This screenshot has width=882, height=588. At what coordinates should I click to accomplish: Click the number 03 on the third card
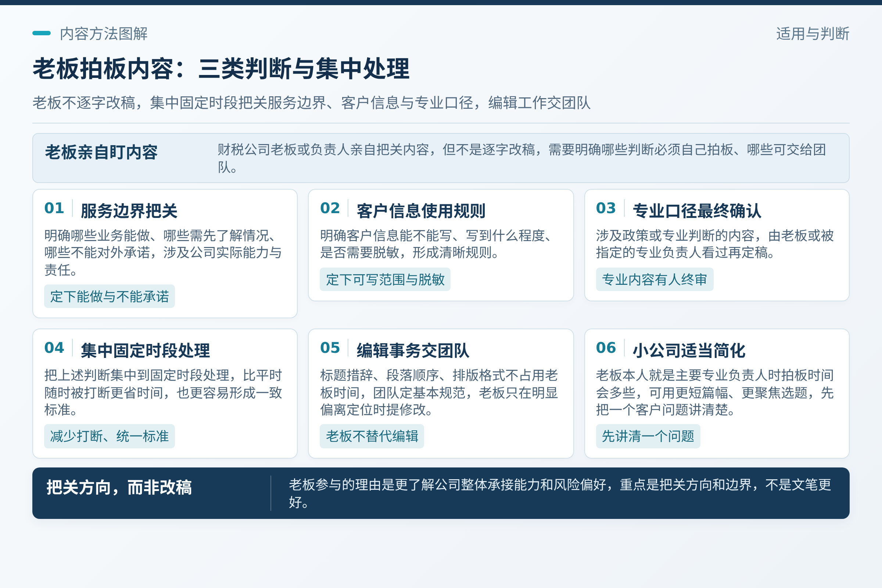click(x=606, y=208)
